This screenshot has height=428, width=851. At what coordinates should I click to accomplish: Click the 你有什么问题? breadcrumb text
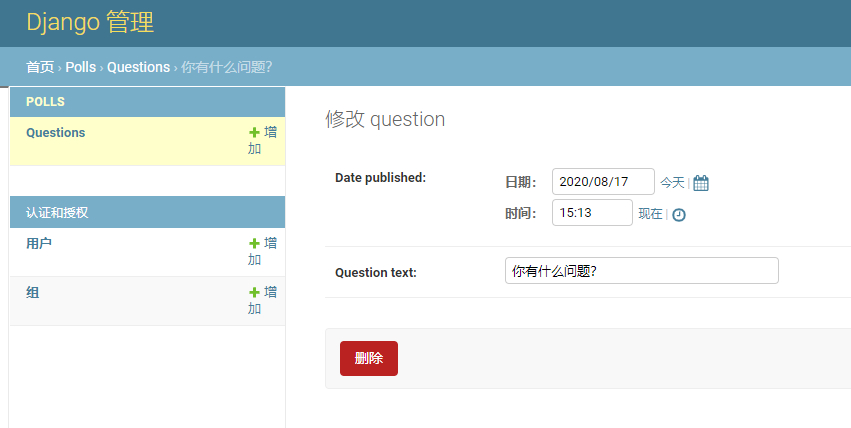click(x=227, y=67)
